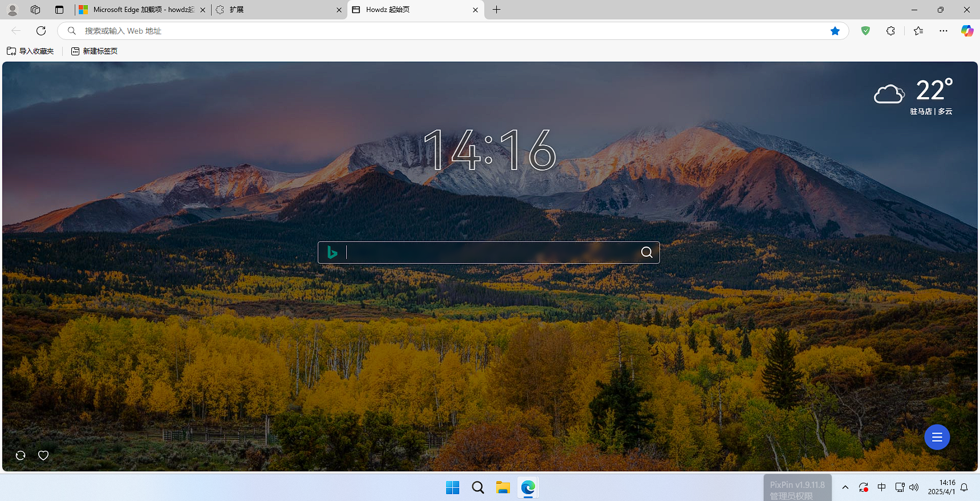This screenshot has width=980, height=501.
Task: Open the sync tray icon with red dot
Action: click(864, 487)
